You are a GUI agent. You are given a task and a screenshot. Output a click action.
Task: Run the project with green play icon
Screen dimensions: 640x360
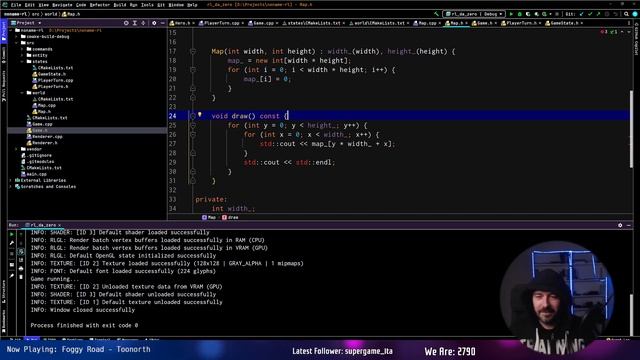(511, 14)
